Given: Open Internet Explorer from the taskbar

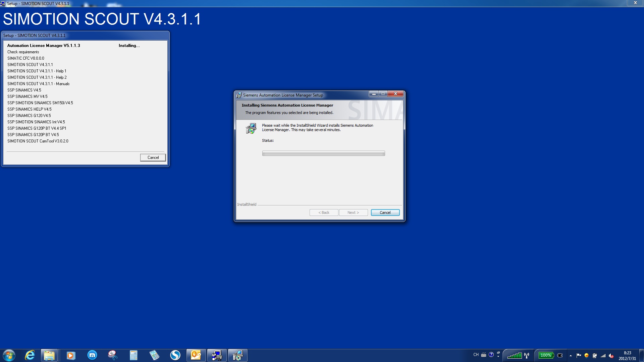Looking at the screenshot, I should tap(30, 355).
